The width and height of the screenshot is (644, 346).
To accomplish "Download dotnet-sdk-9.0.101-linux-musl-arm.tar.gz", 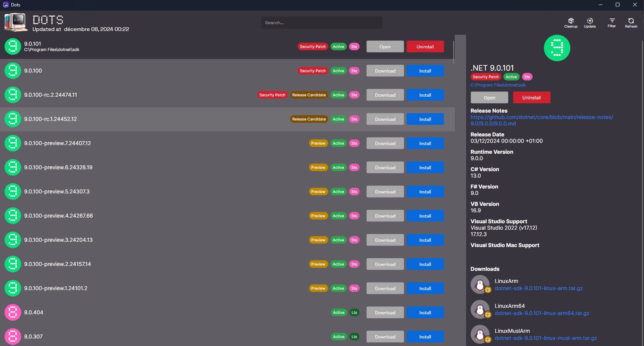I will point(546,338).
